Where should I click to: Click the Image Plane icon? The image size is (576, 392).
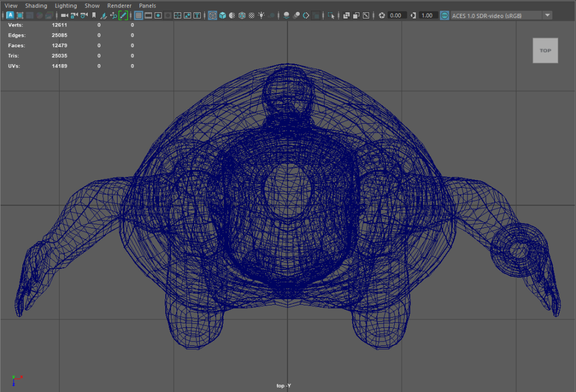point(103,16)
